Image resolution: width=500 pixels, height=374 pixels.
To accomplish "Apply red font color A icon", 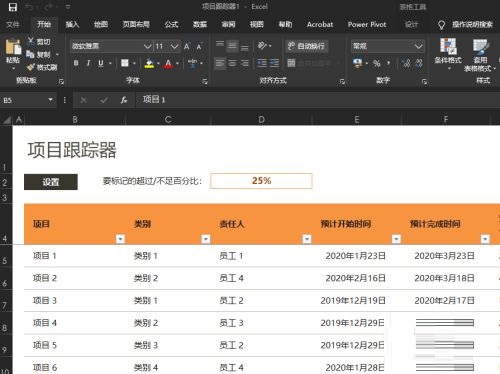I will tap(169, 63).
